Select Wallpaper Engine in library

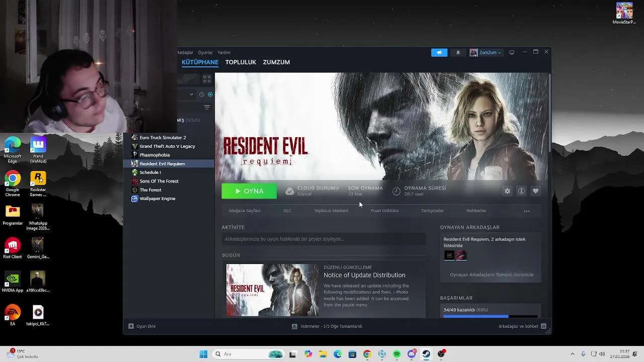[169, 199]
